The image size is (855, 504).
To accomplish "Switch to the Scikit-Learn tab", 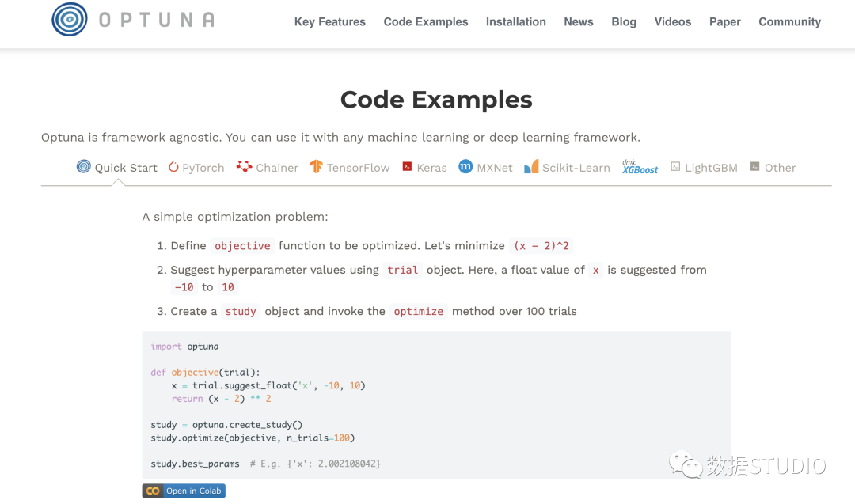I will pyautogui.click(x=576, y=168).
